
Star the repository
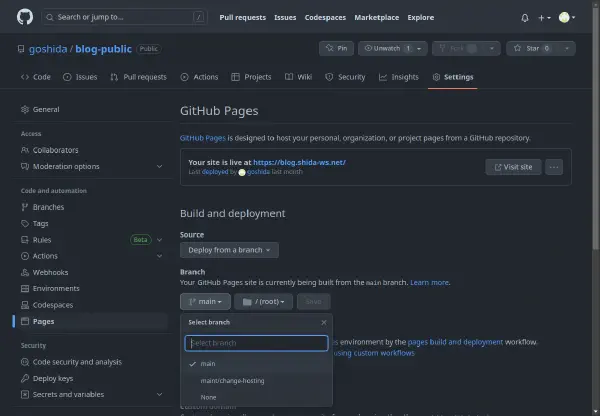(533, 48)
